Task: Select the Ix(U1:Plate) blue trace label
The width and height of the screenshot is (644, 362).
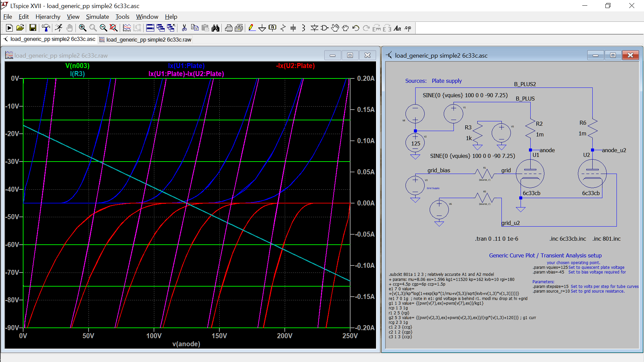Action: tap(186, 66)
